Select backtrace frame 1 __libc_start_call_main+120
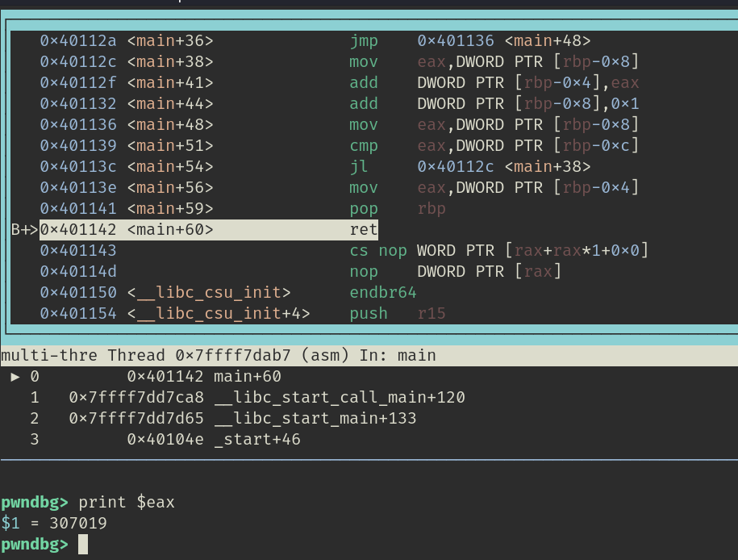This screenshot has height=560, width=738. 247,398
